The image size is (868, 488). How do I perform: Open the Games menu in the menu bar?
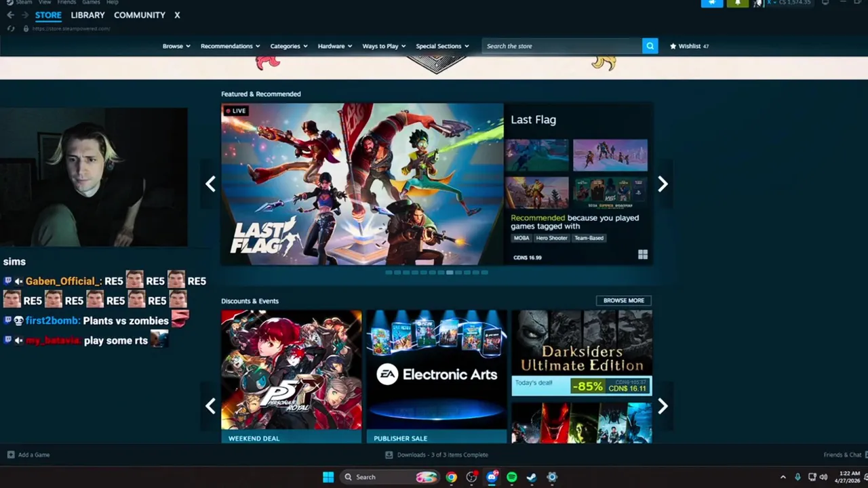91,2
